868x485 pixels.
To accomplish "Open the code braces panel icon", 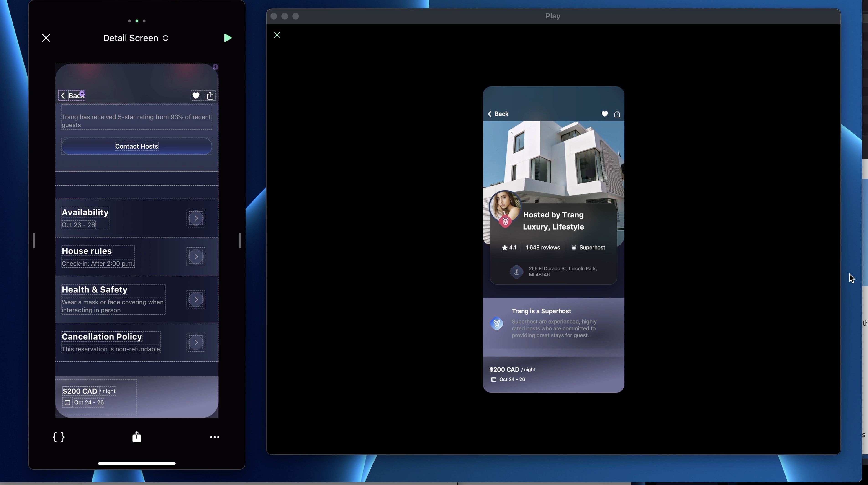I will pyautogui.click(x=59, y=437).
